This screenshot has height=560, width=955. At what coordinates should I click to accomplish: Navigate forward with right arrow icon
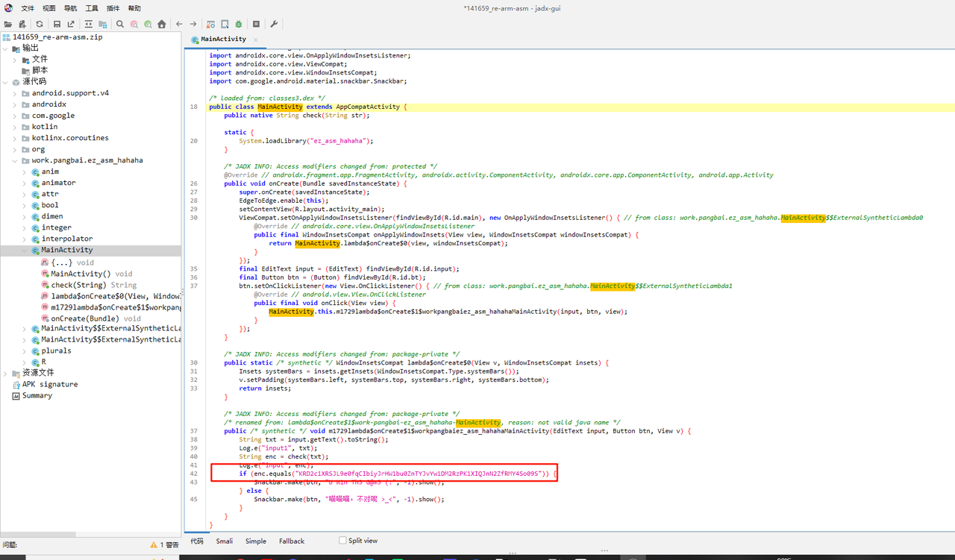[x=193, y=24]
